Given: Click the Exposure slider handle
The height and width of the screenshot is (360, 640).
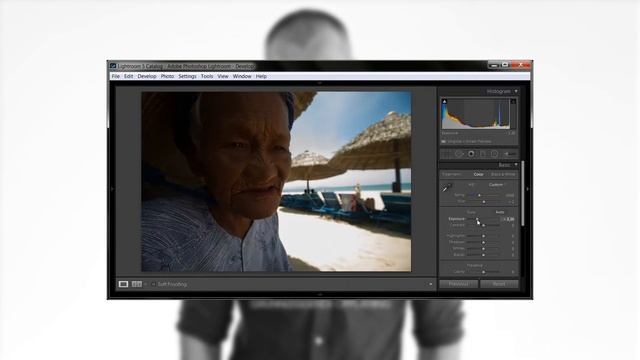Looking at the screenshot, I should 476,219.
